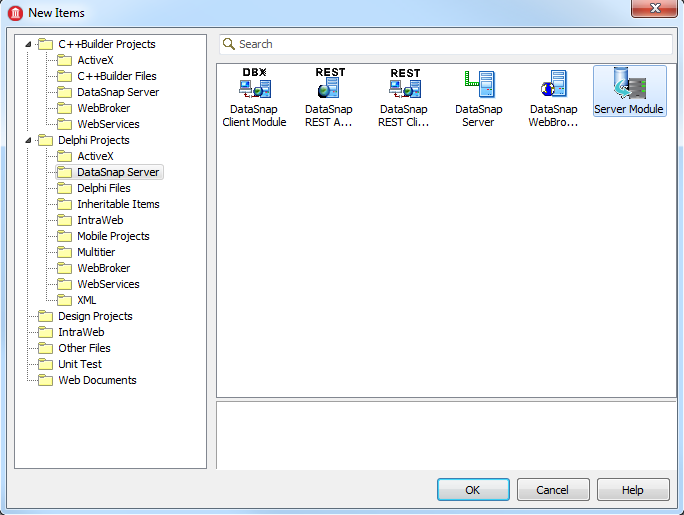Image resolution: width=684 pixels, height=515 pixels.
Task: Select DataSnap Server under C++Builder Projects
Action: point(118,92)
